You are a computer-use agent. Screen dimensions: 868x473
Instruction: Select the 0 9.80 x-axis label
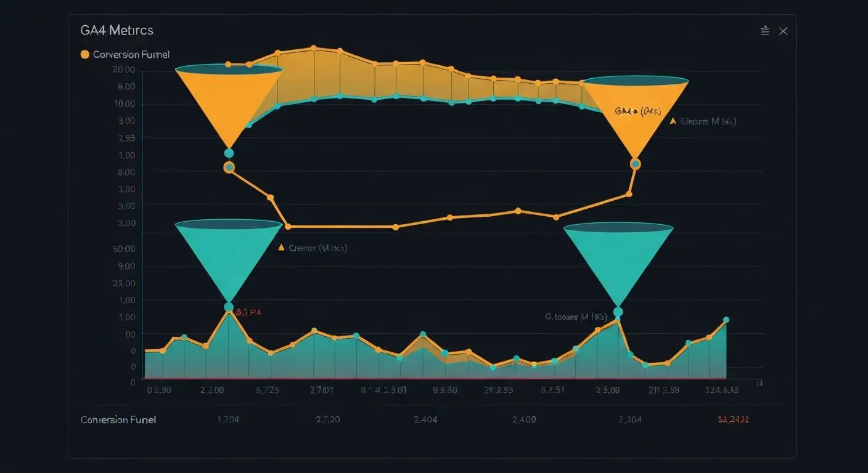[159, 390]
